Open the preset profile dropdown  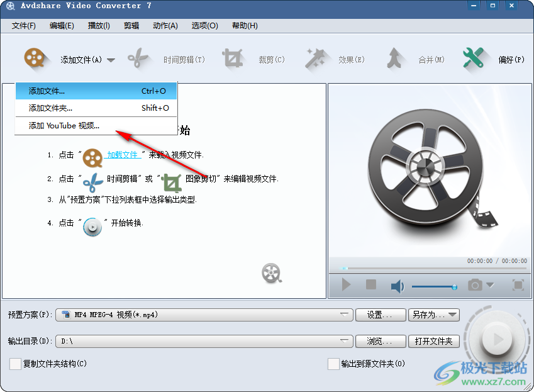(x=344, y=315)
